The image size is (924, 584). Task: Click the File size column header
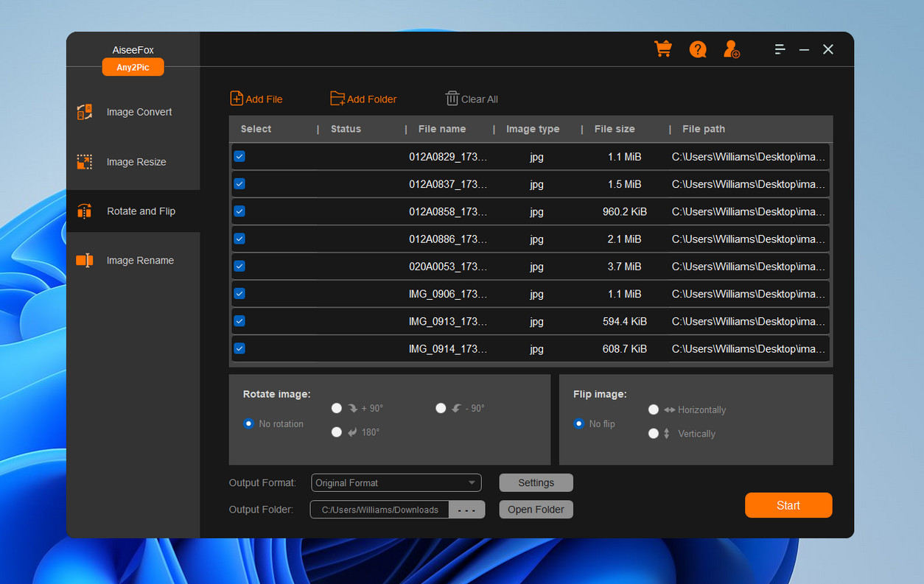(615, 129)
